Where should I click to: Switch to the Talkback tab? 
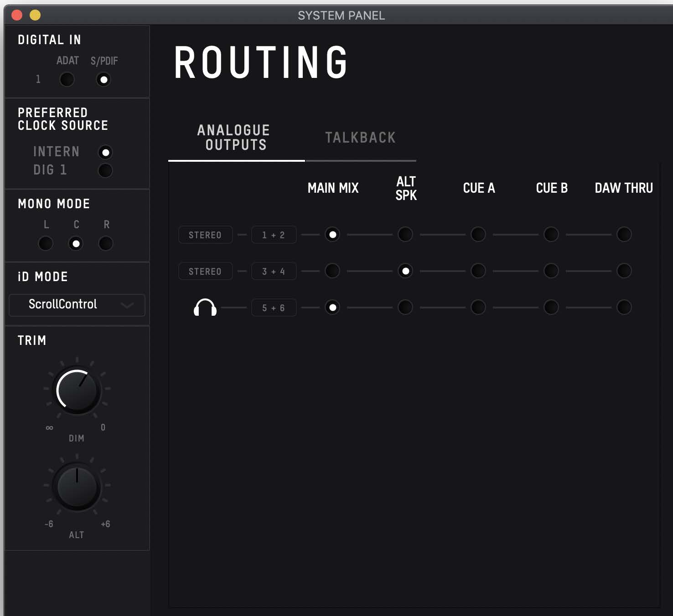(x=360, y=138)
